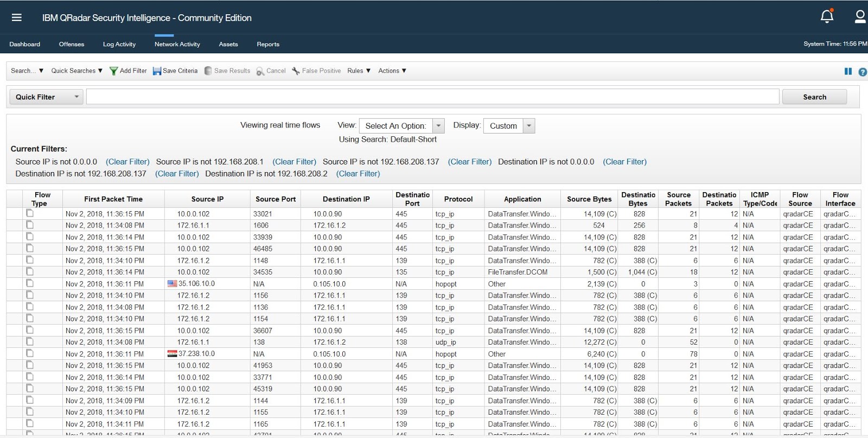The image size is (868, 438).
Task: Click the Save Results icon
Action: click(x=208, y=71)
